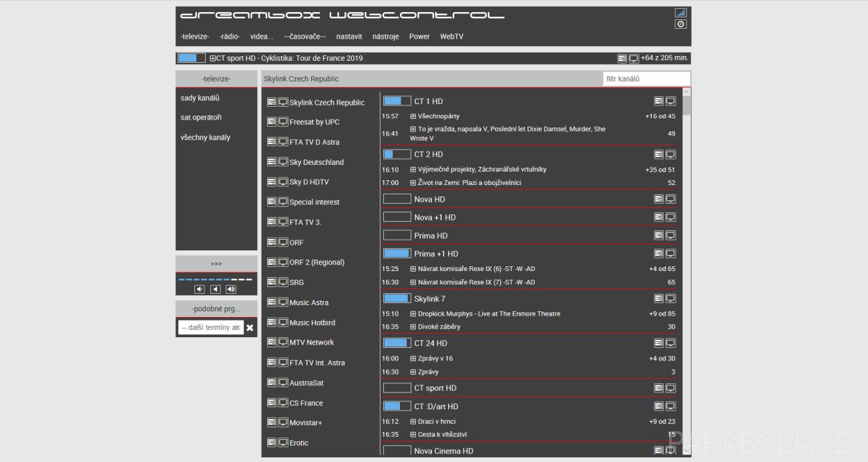Click EPG list icon next to FTA TV D Astra
This screenshot has height=462, width=868.
272,142
